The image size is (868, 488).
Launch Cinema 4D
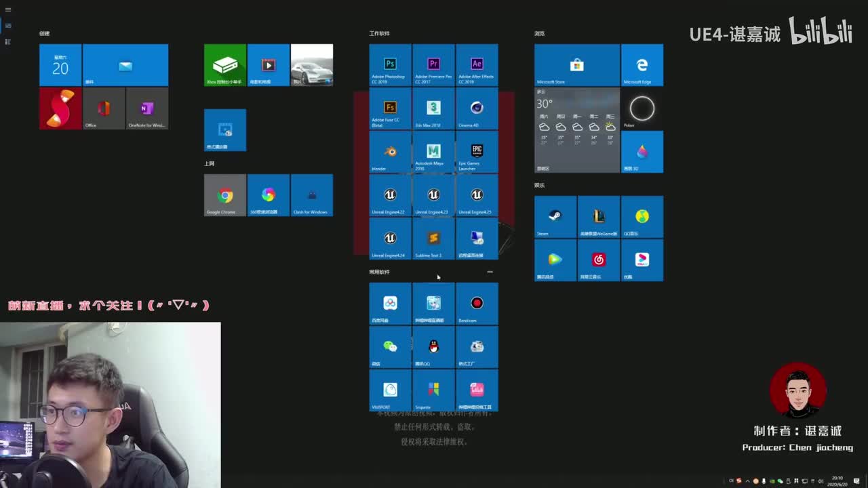tap(477, 108)
